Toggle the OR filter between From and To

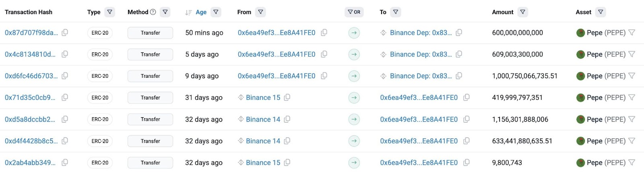(354, 12)
